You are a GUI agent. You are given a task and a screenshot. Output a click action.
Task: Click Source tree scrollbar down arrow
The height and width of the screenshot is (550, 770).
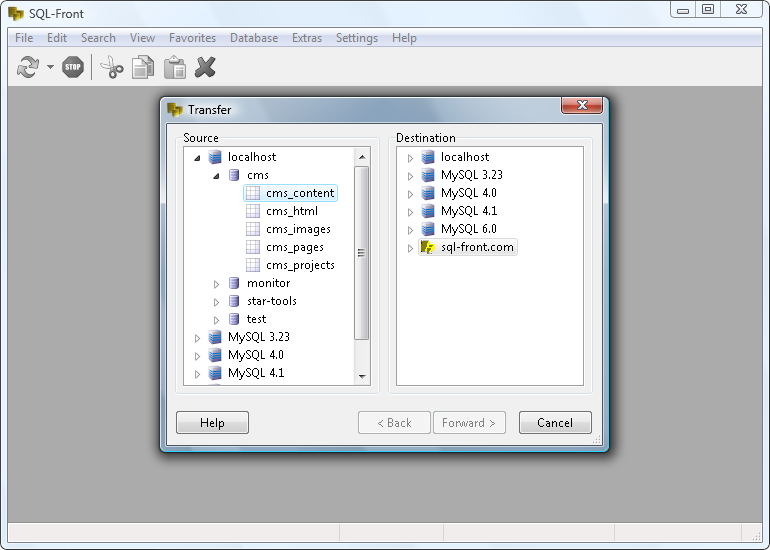pos(362,377)
